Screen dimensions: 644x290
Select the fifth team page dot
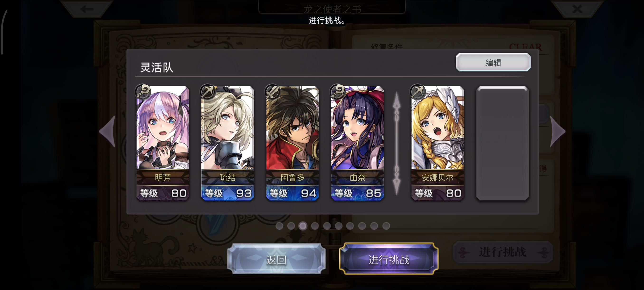tap(327, 226)
